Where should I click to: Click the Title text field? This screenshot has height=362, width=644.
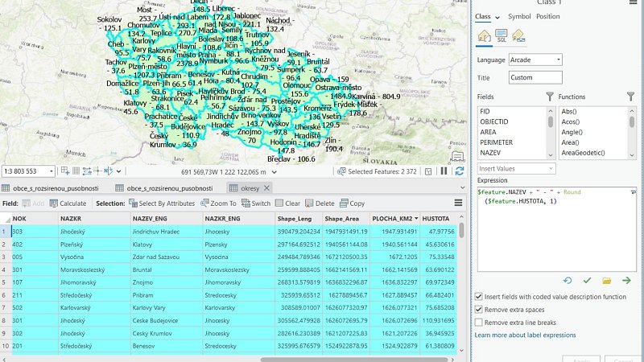[x=535, y=78]
